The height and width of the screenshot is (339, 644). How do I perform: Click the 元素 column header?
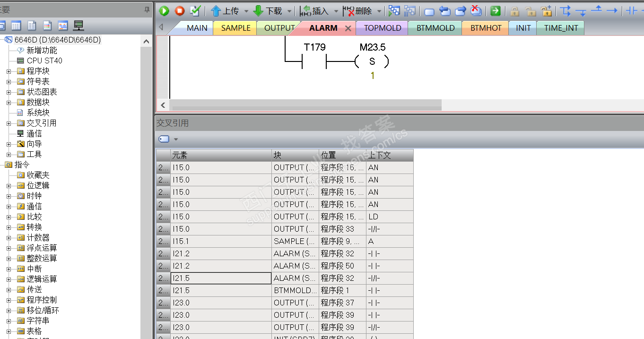click(x=221, y=155)
